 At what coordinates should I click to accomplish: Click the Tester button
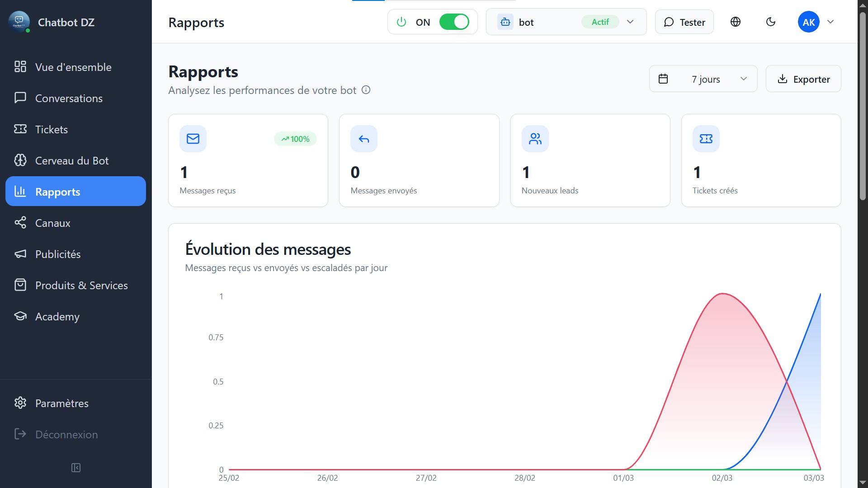(684, 22)
